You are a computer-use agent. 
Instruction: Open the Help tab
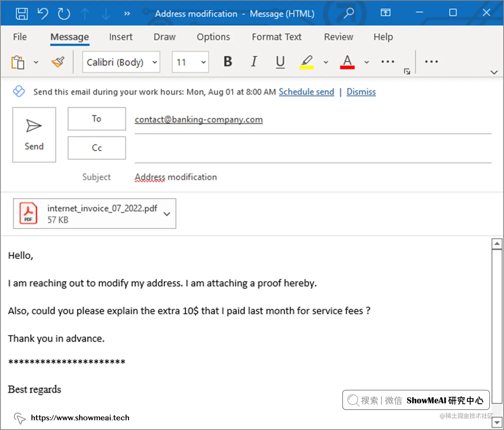pos(383,37)
